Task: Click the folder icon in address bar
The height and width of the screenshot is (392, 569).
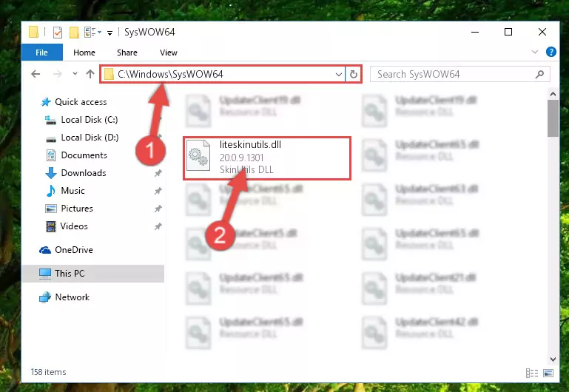Action: point(109,75)
